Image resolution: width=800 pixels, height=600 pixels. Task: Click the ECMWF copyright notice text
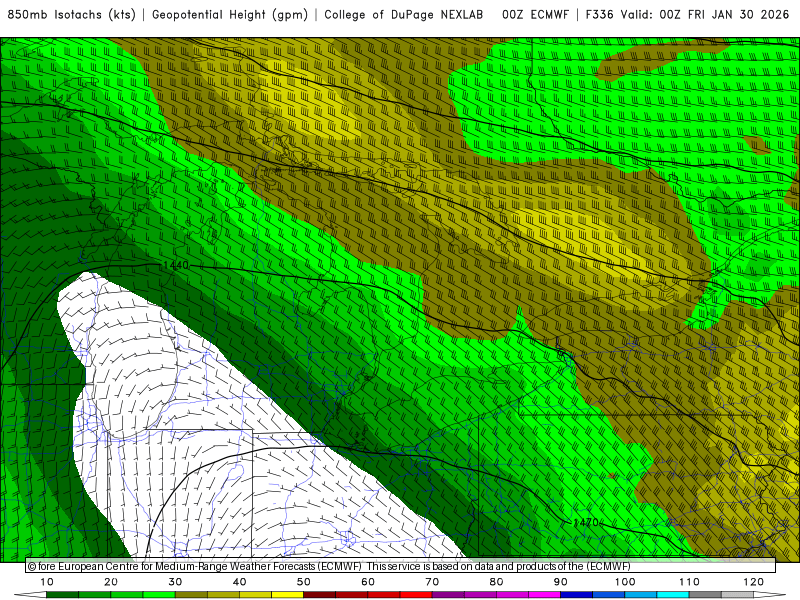tap(329, 566)
